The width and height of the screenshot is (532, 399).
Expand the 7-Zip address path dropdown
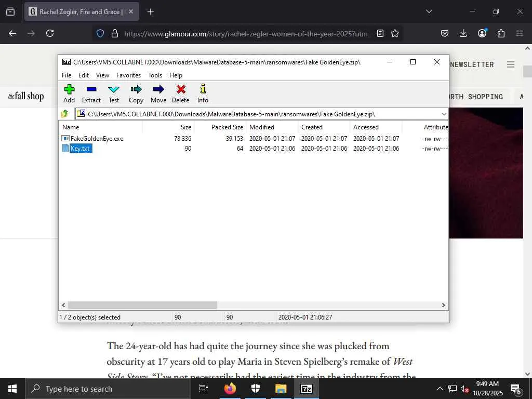point(444,114)
